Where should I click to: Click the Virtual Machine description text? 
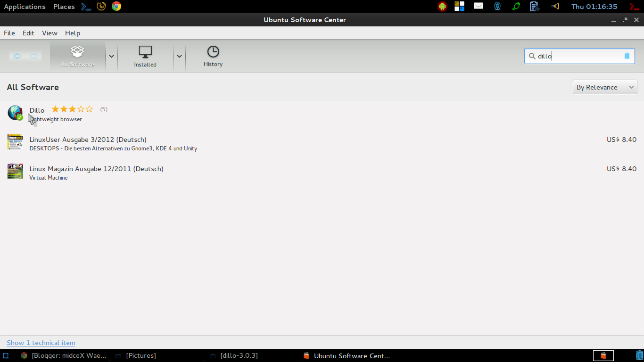click(49, 178)
